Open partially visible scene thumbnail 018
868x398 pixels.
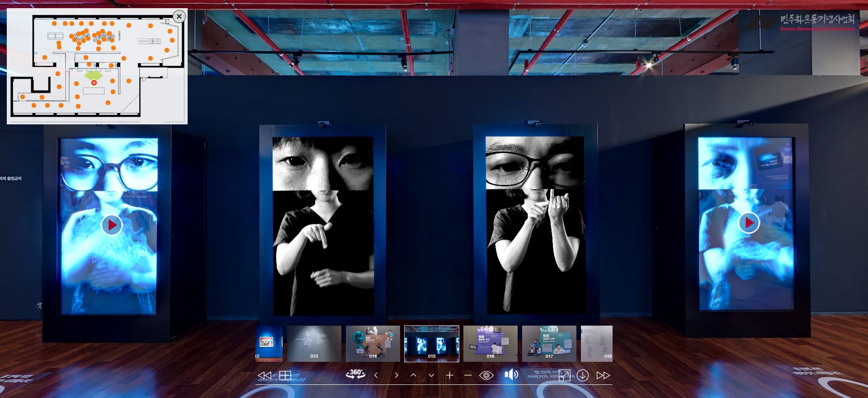pos(597,344)
